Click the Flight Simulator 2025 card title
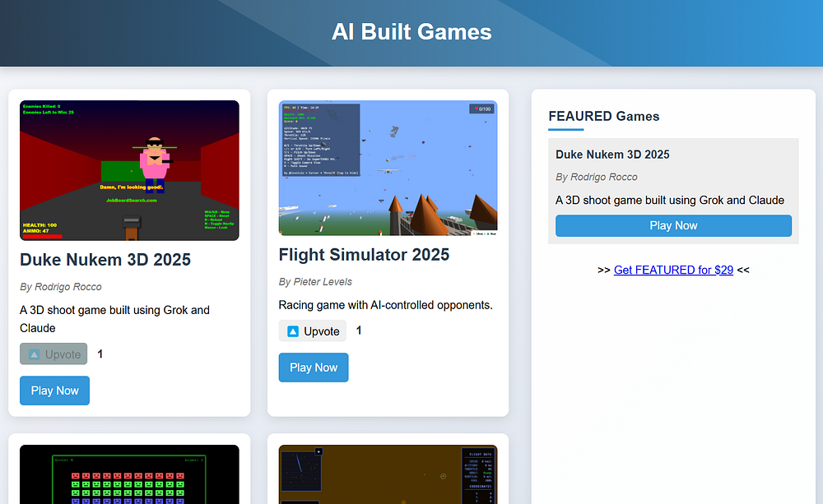The height and width of the screenshot is (504, 823). (x=364, y=254)
